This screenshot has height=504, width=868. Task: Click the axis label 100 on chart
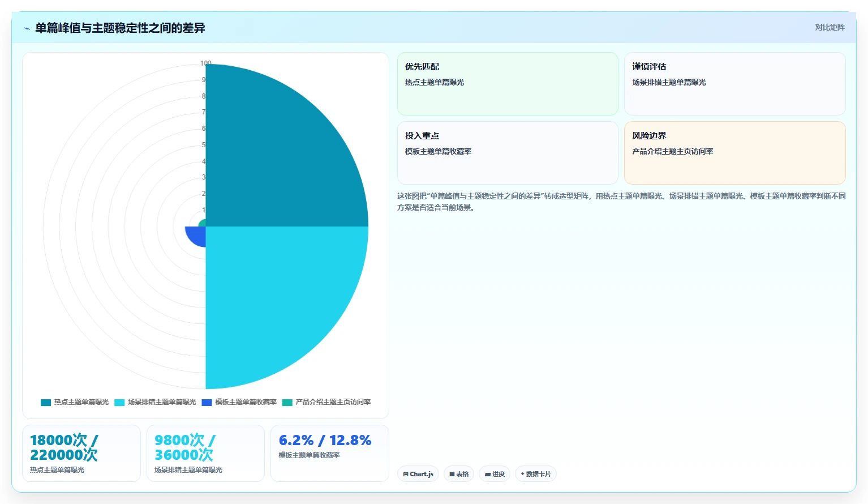(206, 63)
